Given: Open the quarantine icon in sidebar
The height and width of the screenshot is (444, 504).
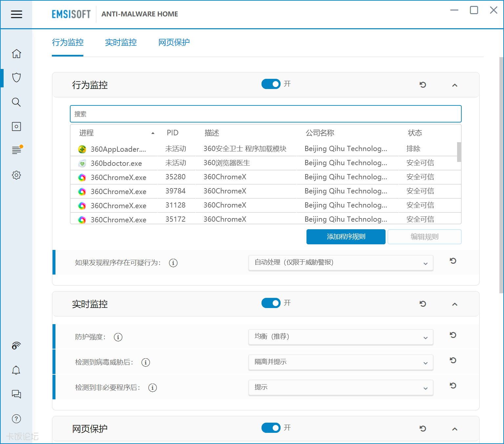Looking at the screenshot, I should click(x=16, y=126).
